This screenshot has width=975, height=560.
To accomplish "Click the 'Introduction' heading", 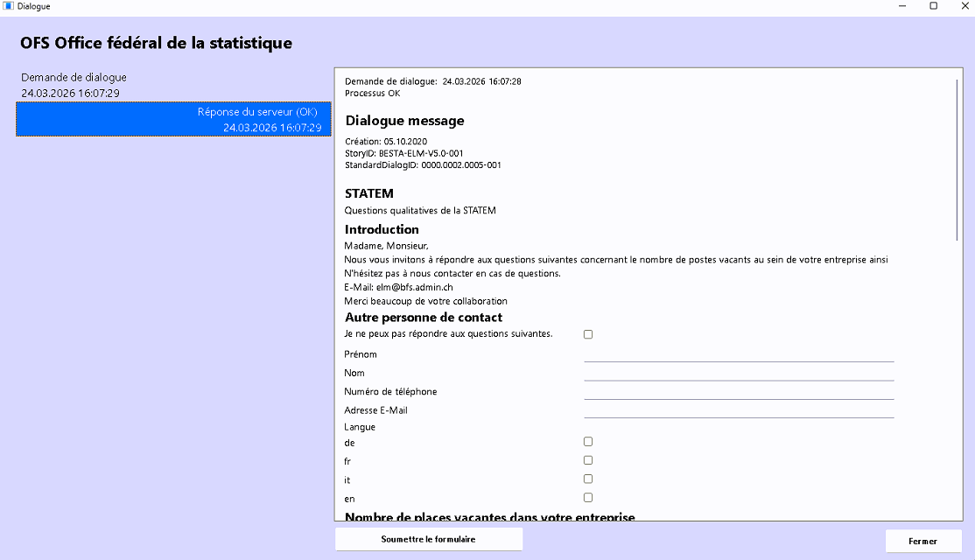I will (382, 229).
